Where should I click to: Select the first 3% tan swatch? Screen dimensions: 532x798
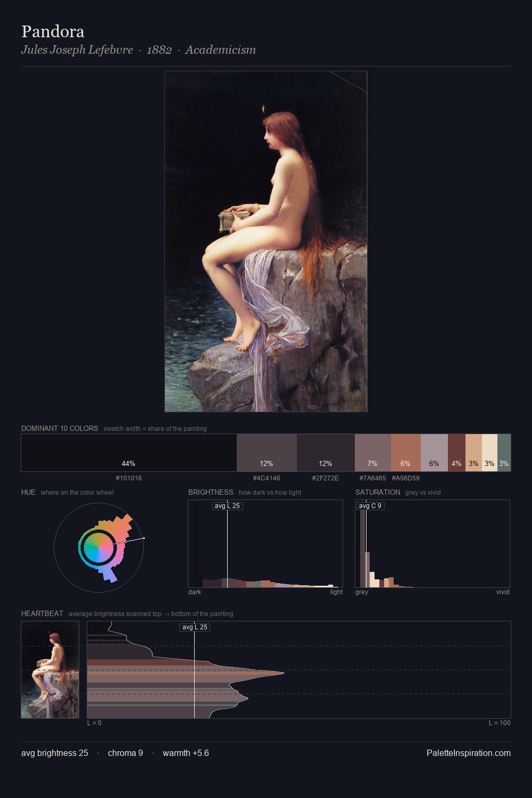coord(473,453)
